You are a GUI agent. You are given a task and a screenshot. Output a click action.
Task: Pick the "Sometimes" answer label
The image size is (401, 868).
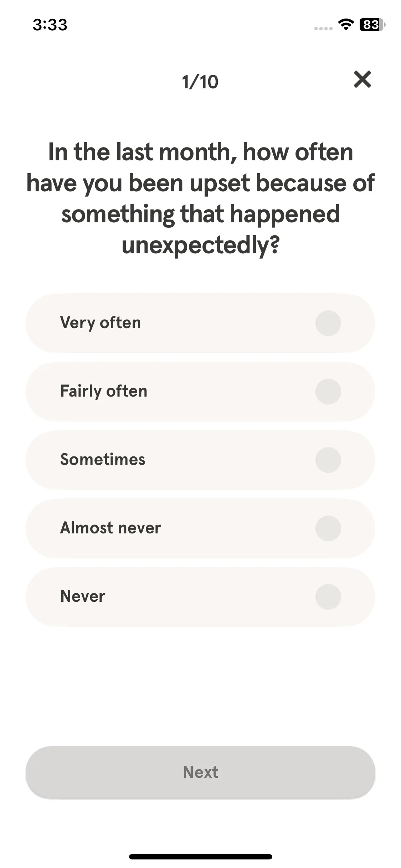[x=103, y=459]
